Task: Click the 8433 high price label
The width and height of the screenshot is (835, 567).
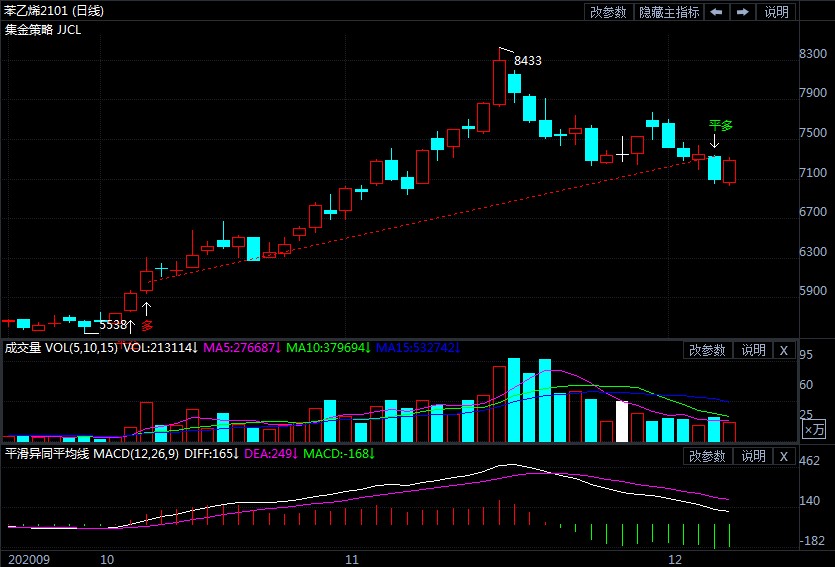Action: pos(527,61)
